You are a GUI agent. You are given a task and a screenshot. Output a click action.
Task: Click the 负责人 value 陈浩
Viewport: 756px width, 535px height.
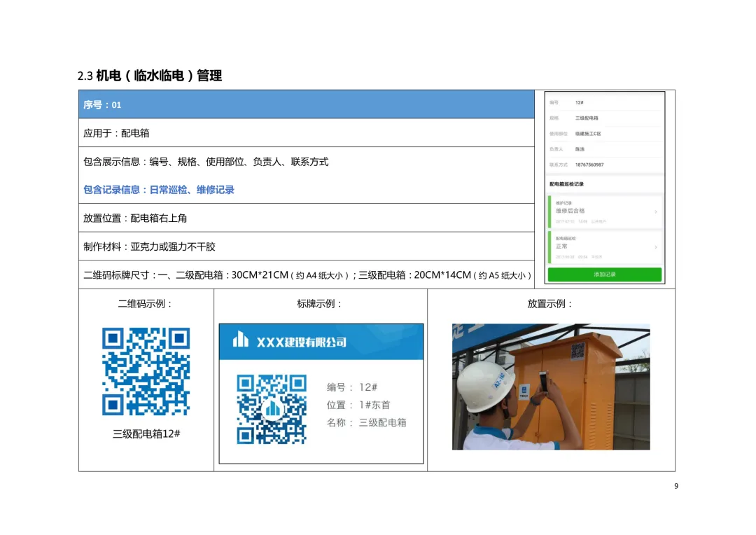coord(580,149)
